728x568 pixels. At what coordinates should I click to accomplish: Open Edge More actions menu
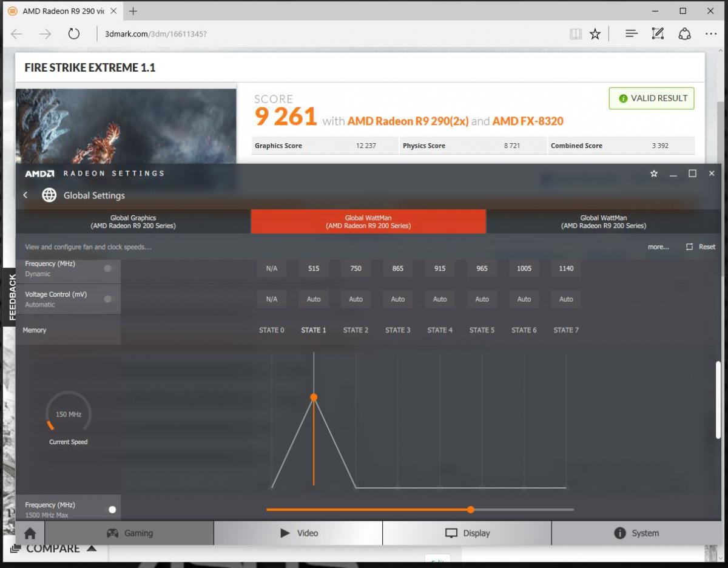(711, 34)
